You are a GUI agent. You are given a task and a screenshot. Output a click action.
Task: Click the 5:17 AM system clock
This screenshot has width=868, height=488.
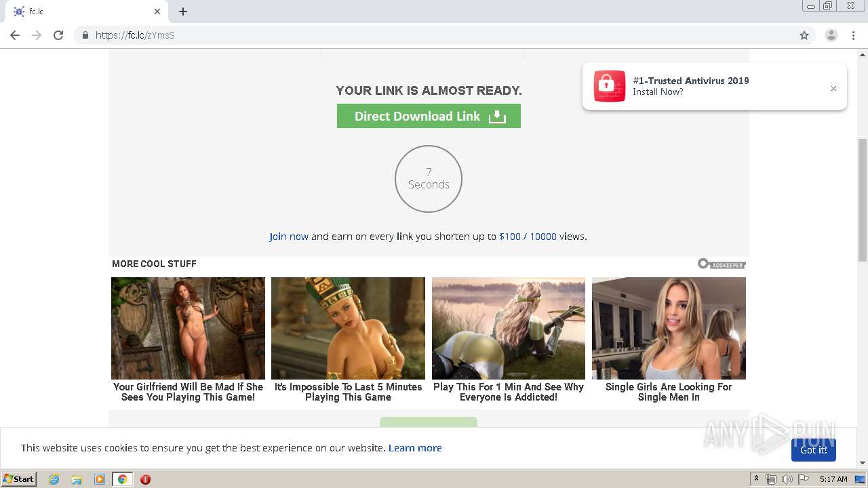coord(833,479)
